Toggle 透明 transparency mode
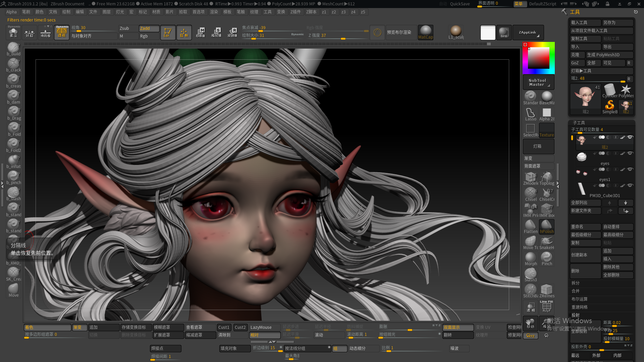 [x=531, y=307]
